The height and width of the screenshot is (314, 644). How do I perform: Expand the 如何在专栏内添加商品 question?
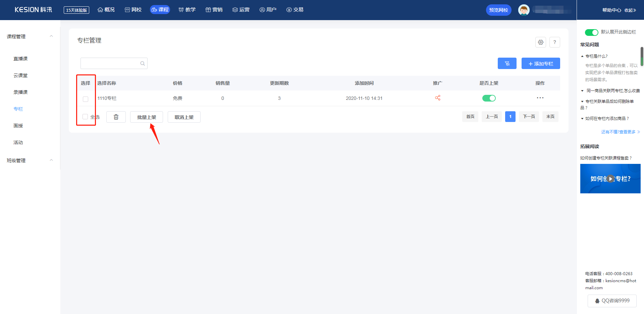(x=606, y=119)
